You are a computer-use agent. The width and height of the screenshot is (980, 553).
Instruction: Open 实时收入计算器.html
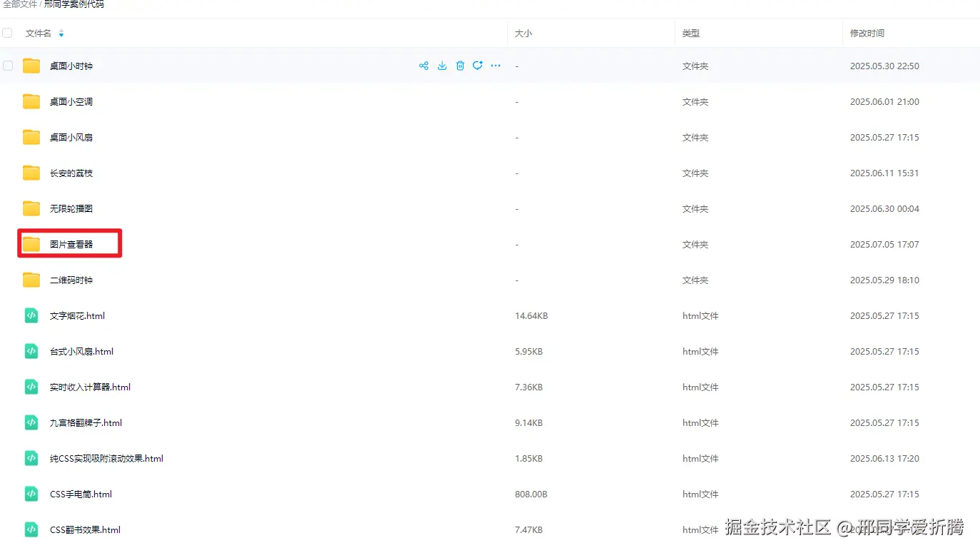(x=90, y=387)
